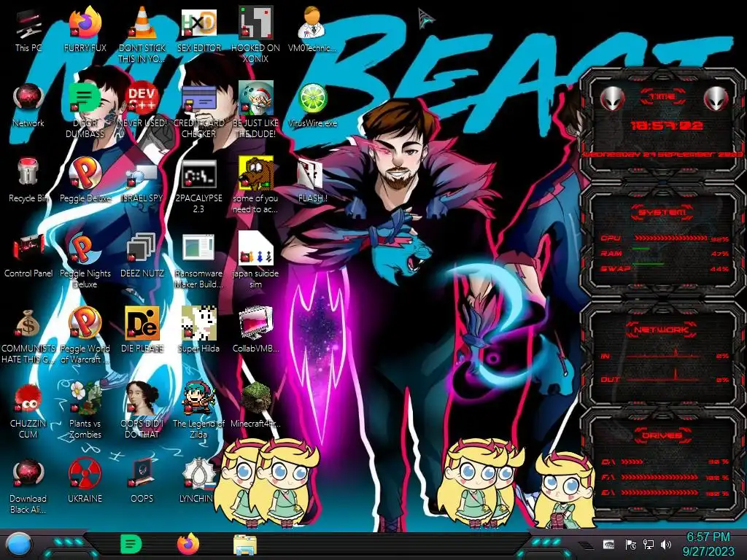The width and height of the screenshot is (747, 560).
Task: Launch the 2PACALYPSE 2.3 console shortcut
Action: pyautogui.click(x=198, y=186)
